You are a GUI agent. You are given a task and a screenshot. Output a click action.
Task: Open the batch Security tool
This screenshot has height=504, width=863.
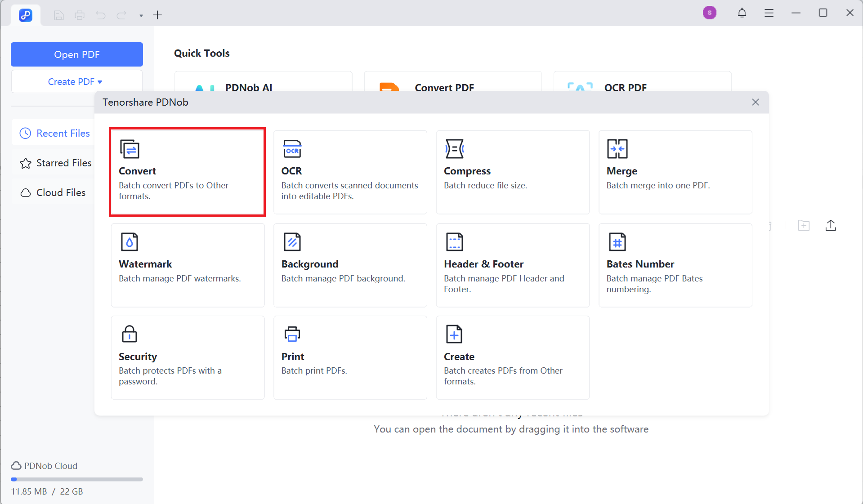[188, 357]
